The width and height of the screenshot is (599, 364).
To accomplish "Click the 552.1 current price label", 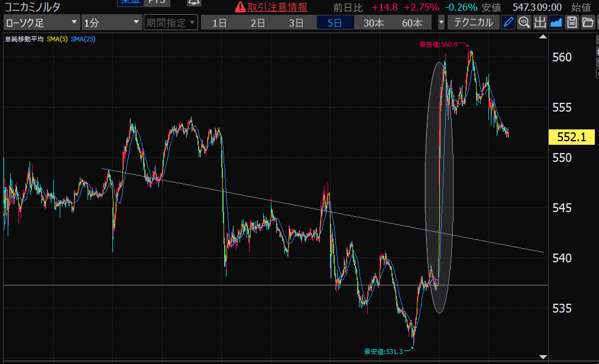I will click(571, 137).
